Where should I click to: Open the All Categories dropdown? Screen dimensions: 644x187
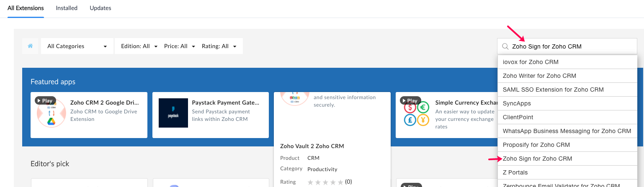(77, 46)
